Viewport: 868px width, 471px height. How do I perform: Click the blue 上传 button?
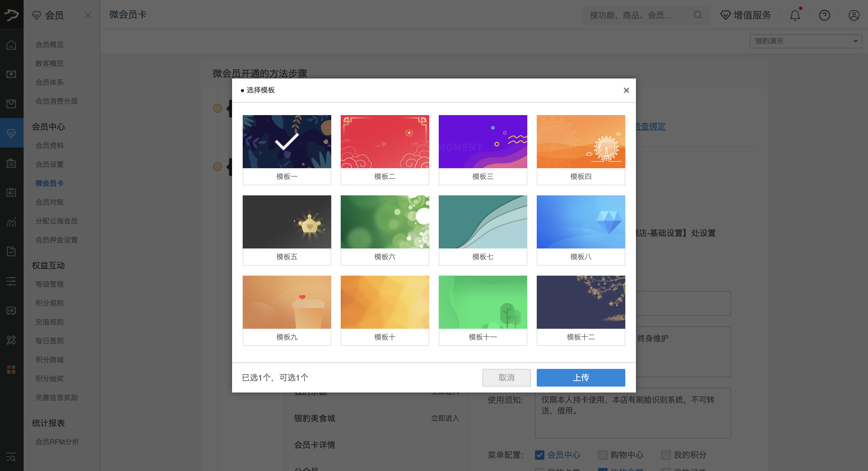coord(581,378)
